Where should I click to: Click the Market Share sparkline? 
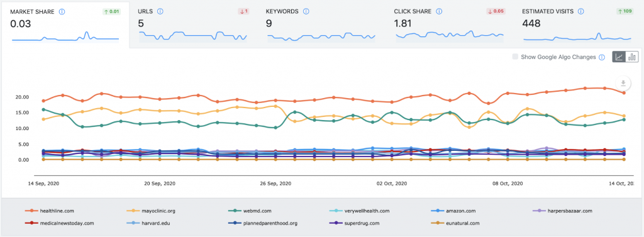65,36
